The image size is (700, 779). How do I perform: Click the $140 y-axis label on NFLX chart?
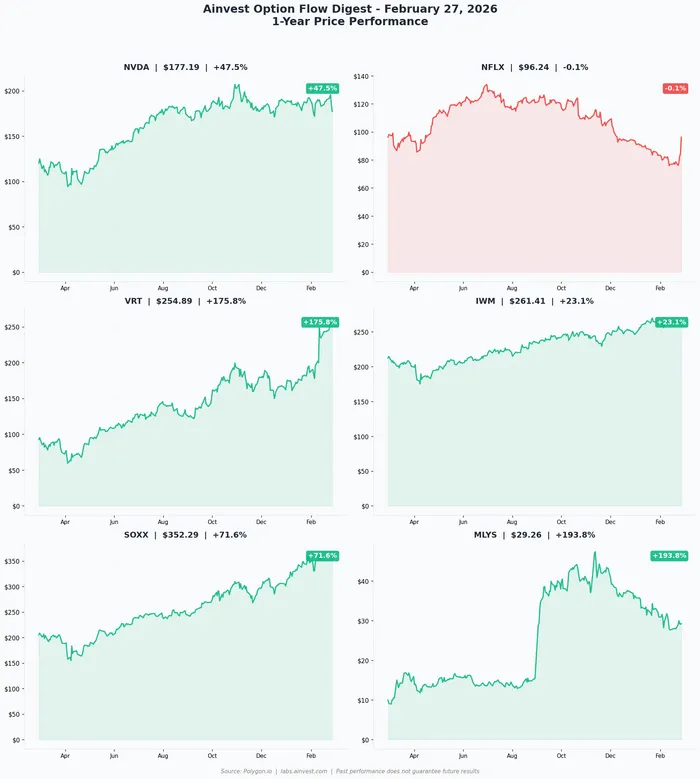coord(362,76)
